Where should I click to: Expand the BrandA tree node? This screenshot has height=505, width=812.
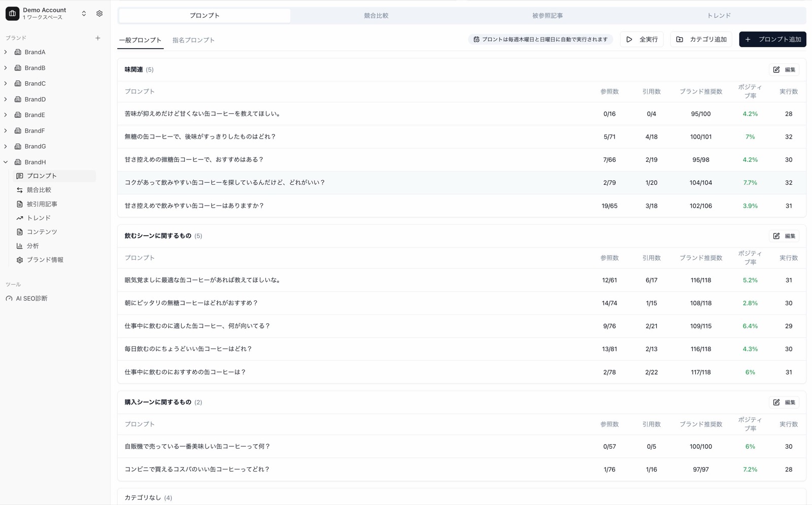(x=6, y=52)
